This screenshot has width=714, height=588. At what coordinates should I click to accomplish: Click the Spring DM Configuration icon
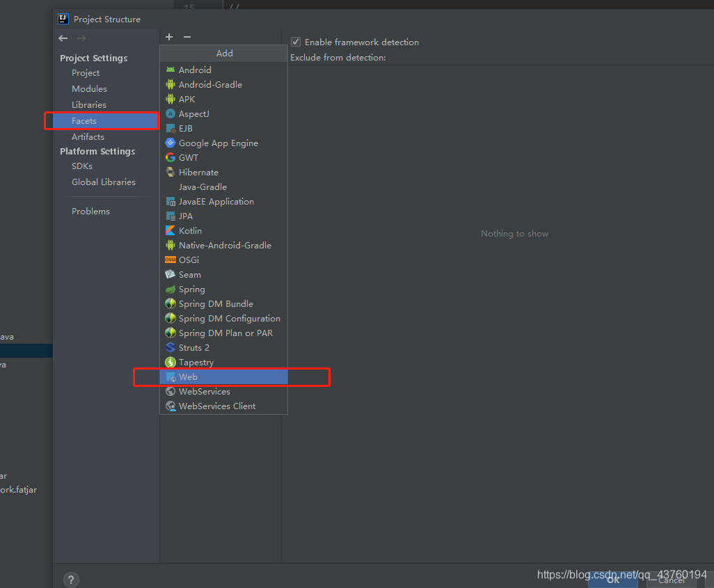170,319
